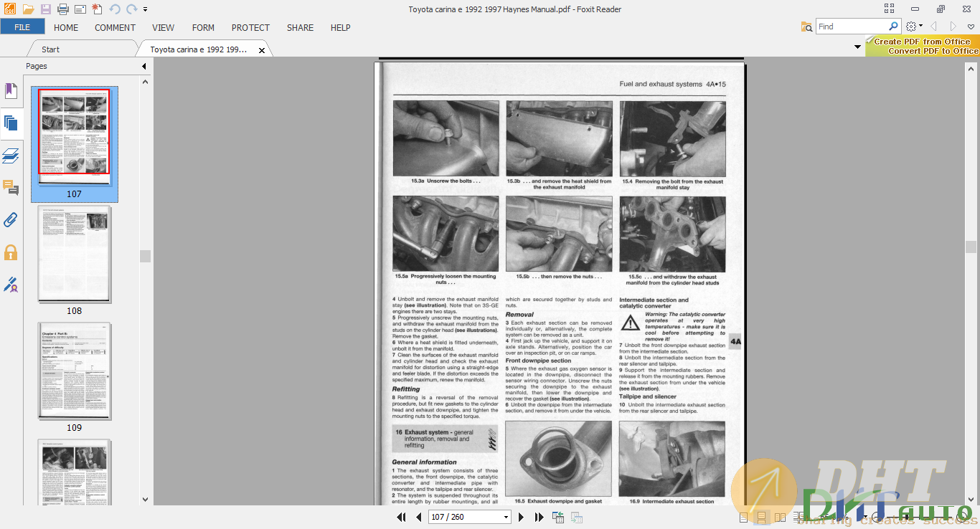This screenshot has height=529, width=980.
Task: Go to first page button
Action: pos(402,517)
